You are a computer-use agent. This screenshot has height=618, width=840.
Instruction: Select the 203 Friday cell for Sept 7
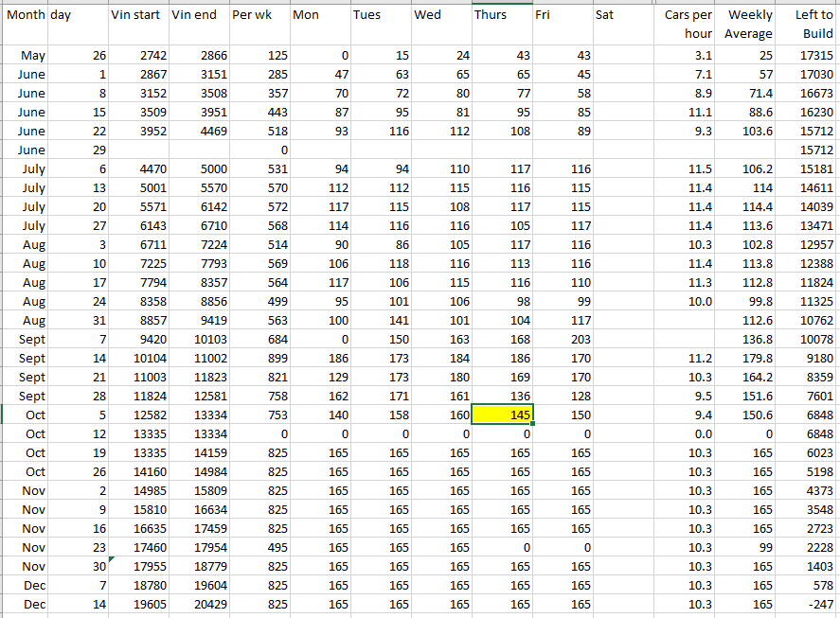[563, 339]
